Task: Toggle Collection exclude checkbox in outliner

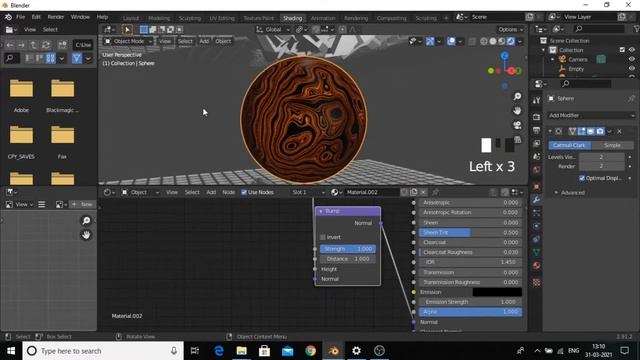Action: coord(622,50)
